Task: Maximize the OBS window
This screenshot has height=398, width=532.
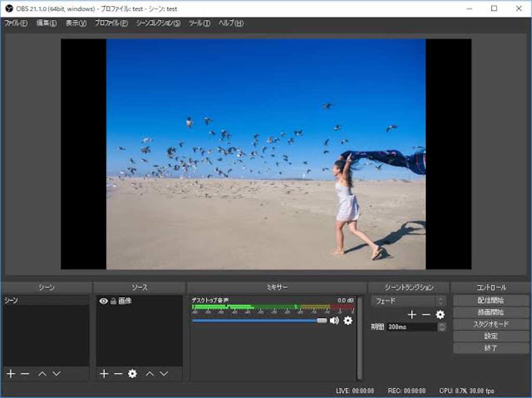Action: pos(494,8)
